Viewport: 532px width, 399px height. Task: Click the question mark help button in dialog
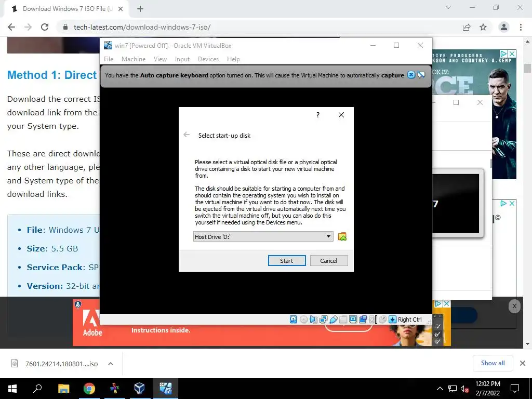coord(317,115)
